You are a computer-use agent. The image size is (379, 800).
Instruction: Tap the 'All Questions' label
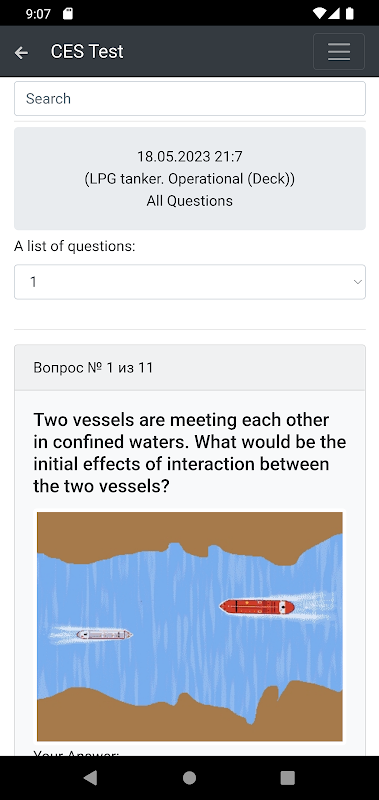point(190,201)
